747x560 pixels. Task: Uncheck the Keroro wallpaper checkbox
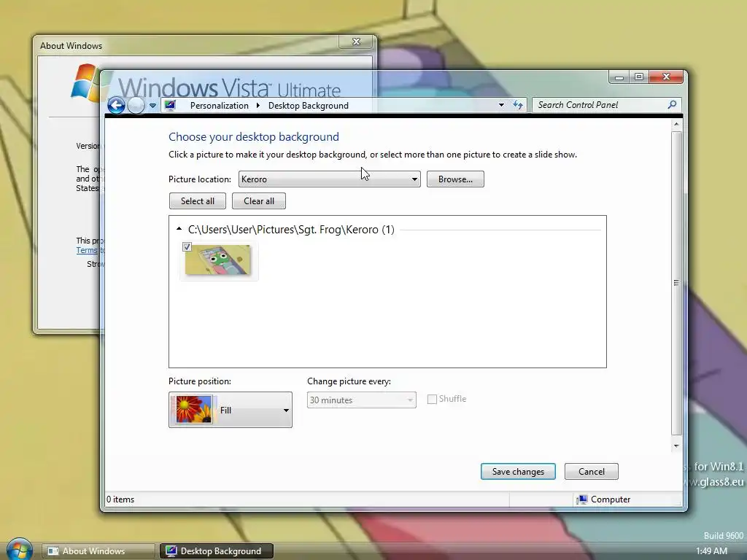coord(187,246)
